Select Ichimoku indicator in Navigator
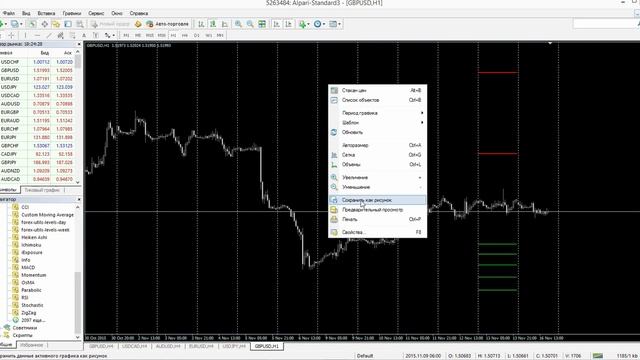 (x=31, y=245)
